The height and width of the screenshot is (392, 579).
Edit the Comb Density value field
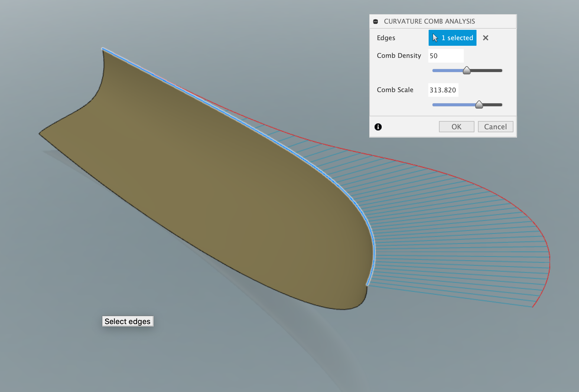pyautogui.click(x=446, y=56)
